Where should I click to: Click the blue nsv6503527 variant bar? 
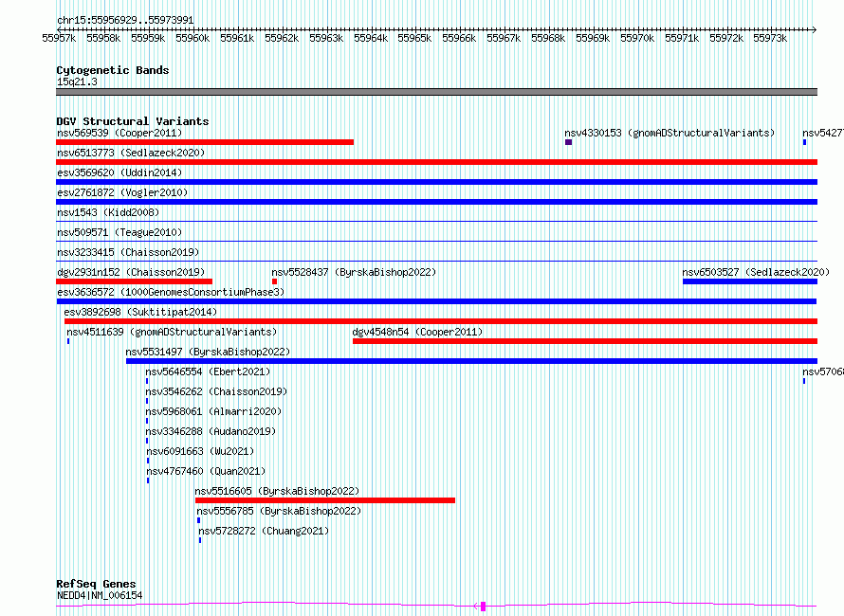[750, 281]
